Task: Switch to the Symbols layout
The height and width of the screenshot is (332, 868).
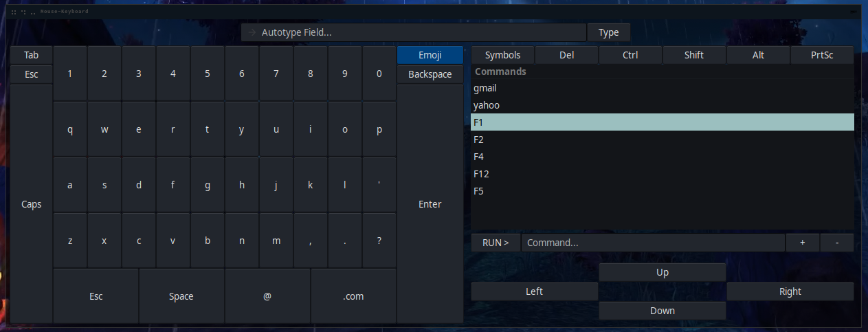Action: click(x=502, y=55)
